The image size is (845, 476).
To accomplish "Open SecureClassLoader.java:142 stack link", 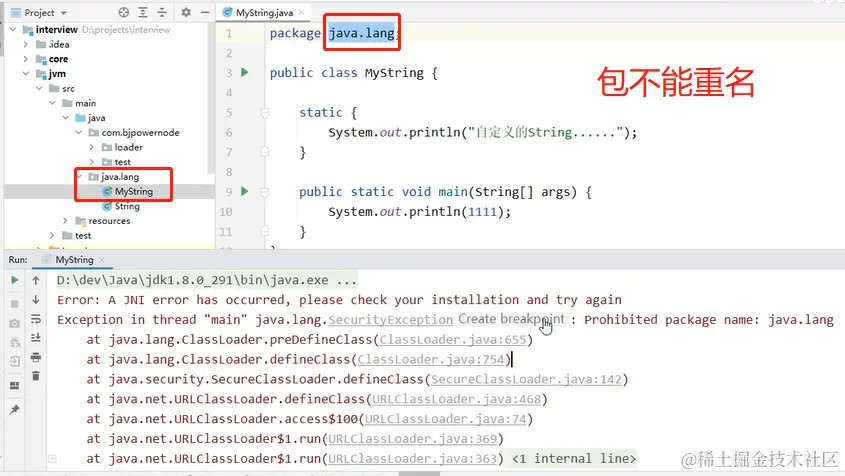I will (526, 380).
